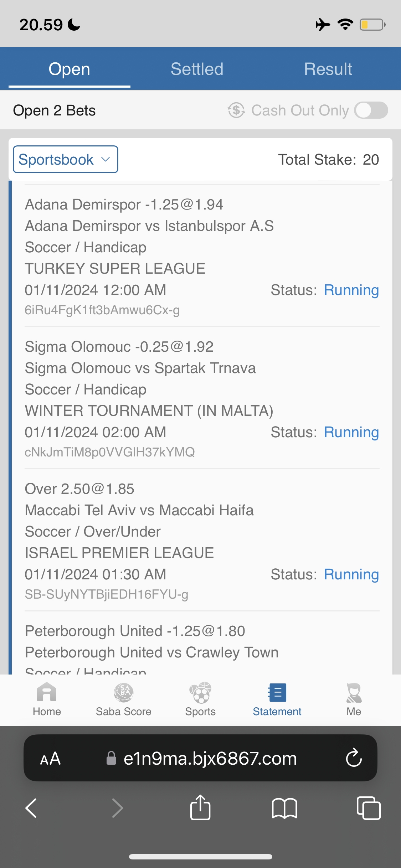Viewport: 401px width, 868px height.
Task: Reload the page with the refresh icon
Action: coord(354,758)
